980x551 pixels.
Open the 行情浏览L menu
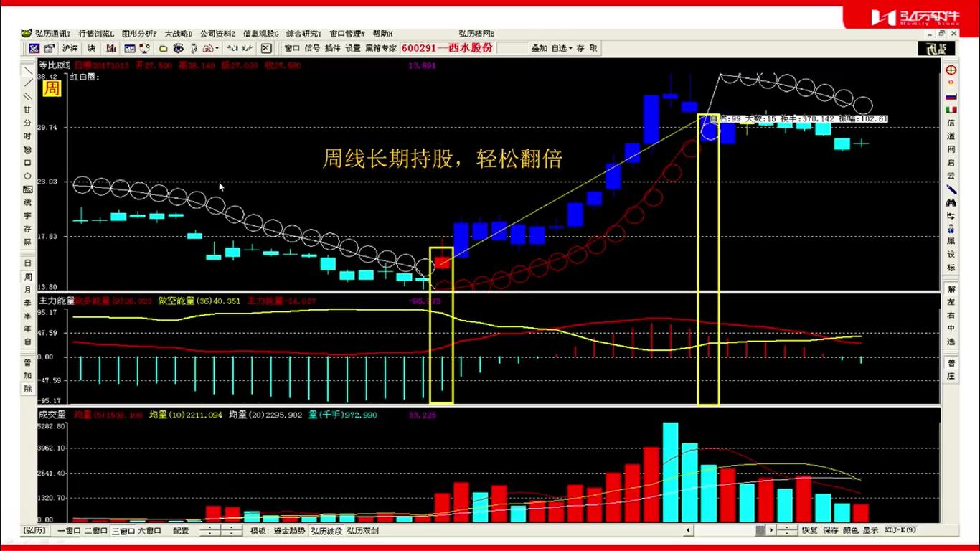click(x=96, y=34)
